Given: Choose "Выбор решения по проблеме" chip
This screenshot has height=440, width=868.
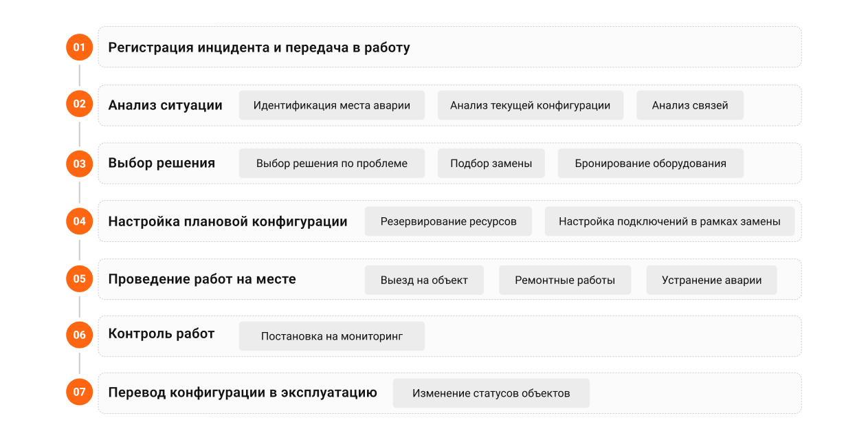Looking at the screenshot, I should 331,164.
